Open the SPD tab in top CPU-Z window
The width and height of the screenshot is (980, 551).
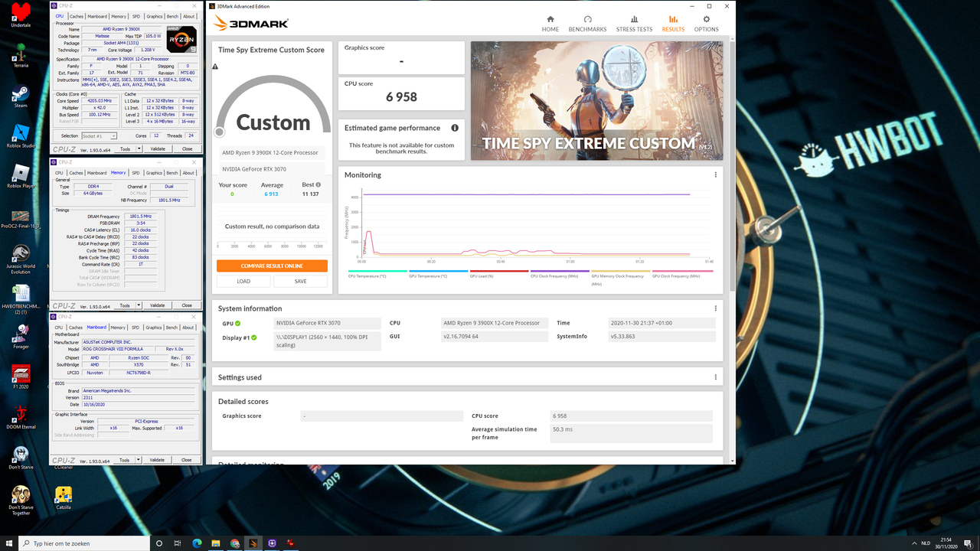click(x=136, y=16)
